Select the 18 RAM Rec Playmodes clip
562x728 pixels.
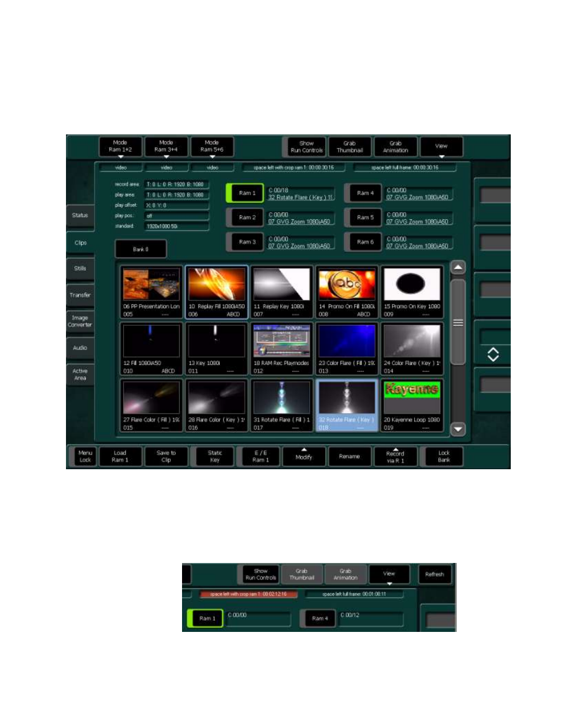[x=282, y=349]
